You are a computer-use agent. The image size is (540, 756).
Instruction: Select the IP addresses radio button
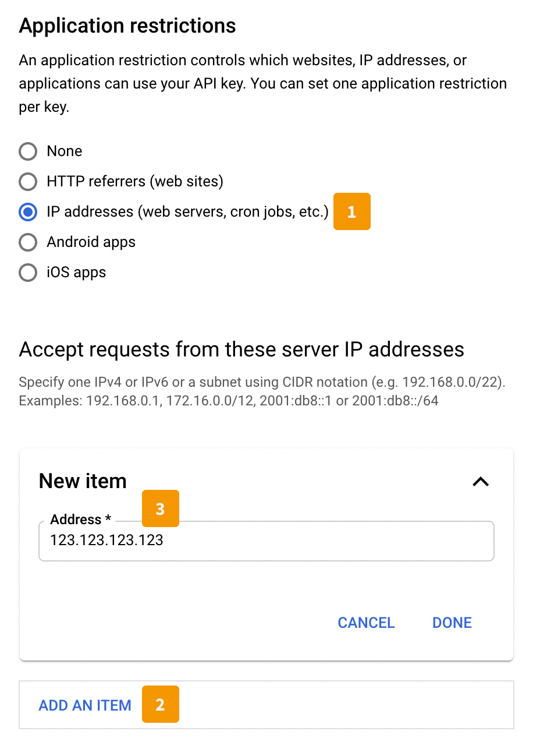(28, 212)
